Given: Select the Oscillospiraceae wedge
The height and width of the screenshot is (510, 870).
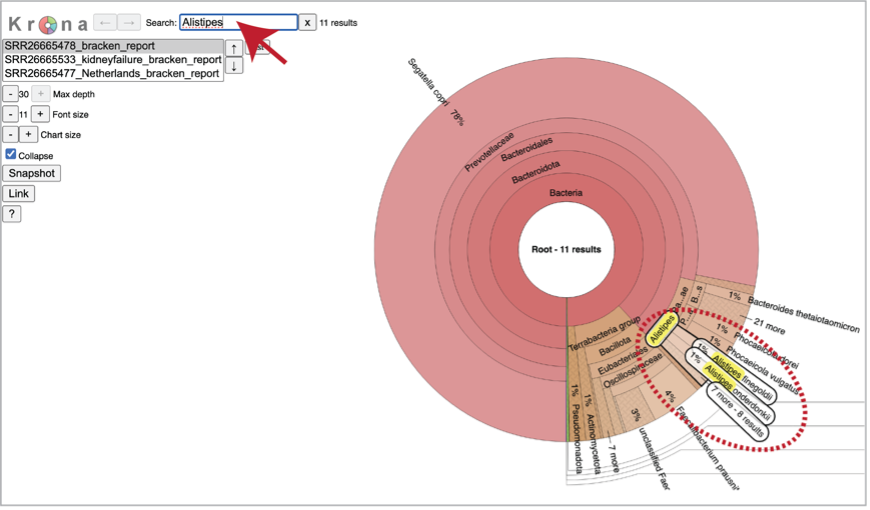Looking at the screenshot, I should click(x=633, y=371).
